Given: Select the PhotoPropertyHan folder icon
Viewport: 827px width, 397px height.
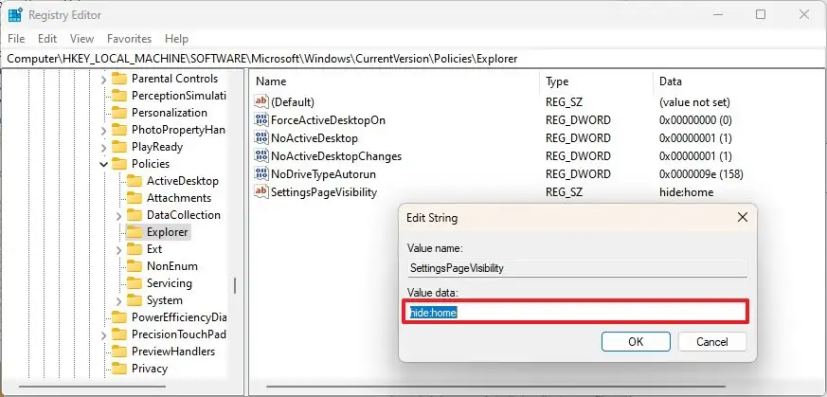Looking at the screenshot, I should [120, 130].
